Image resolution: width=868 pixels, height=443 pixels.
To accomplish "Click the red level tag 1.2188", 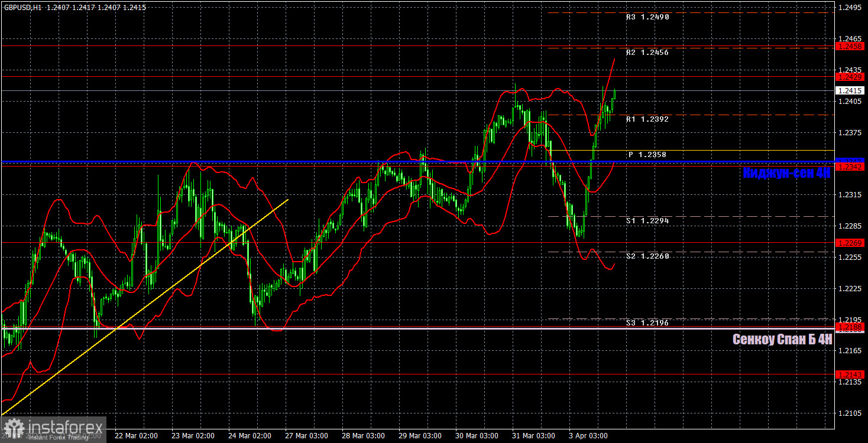I will (x=850, y=327).
